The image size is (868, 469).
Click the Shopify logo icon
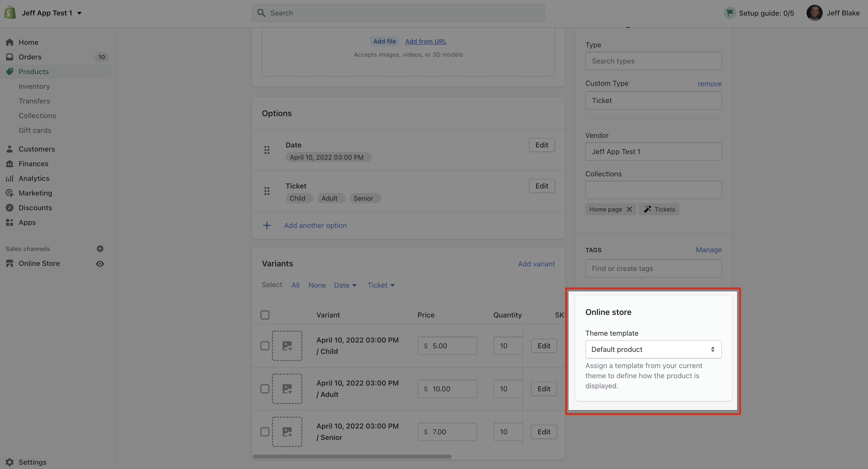(10, 13)
